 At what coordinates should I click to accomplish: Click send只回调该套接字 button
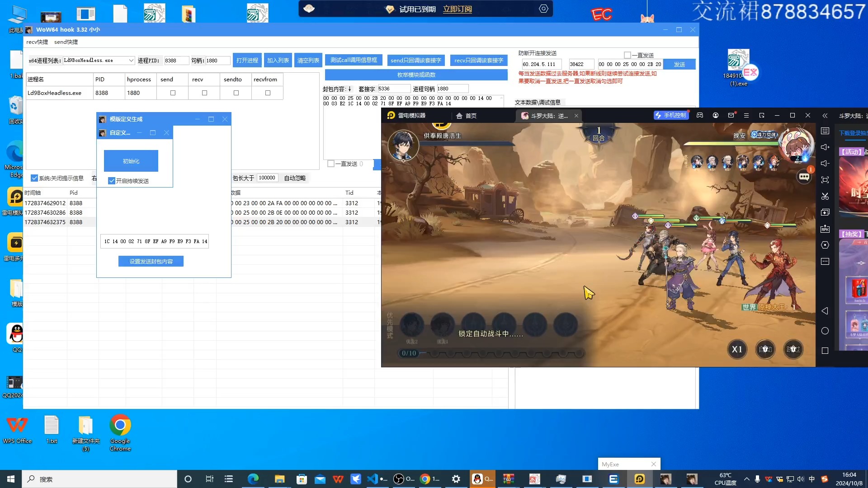[x=416, y=60]
